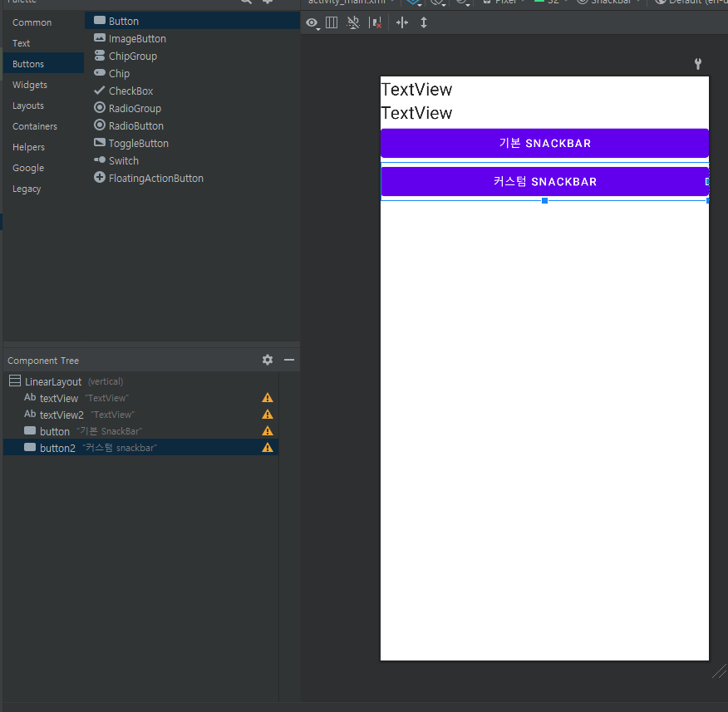Viewport: 728px width, 712px height.
Task: Open the Containers palette category
Action: [44, 126]
